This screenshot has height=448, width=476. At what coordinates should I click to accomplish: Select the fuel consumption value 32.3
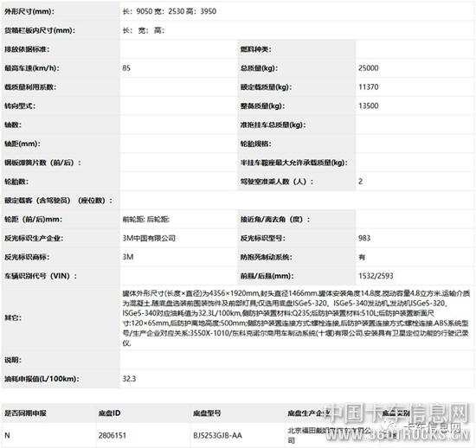pos(129,379)
